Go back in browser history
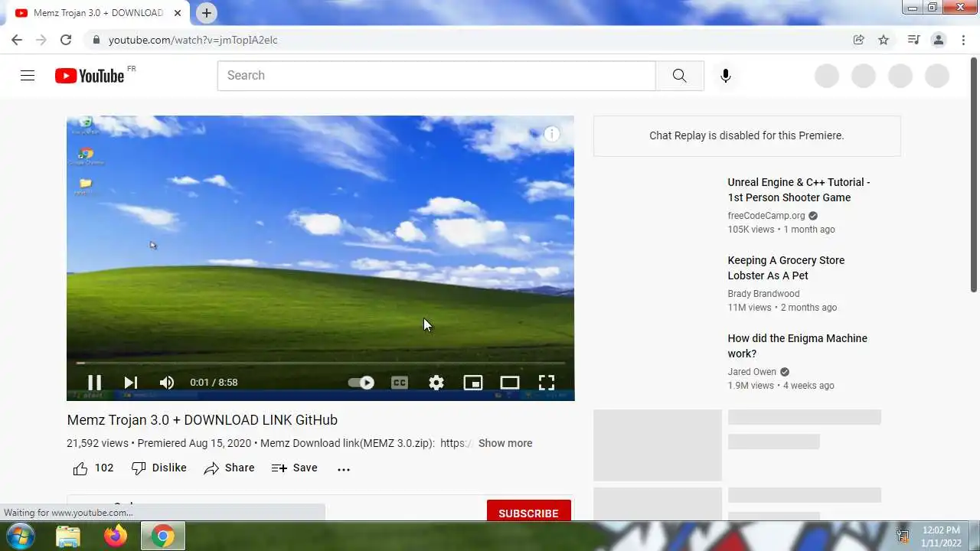 17,40
